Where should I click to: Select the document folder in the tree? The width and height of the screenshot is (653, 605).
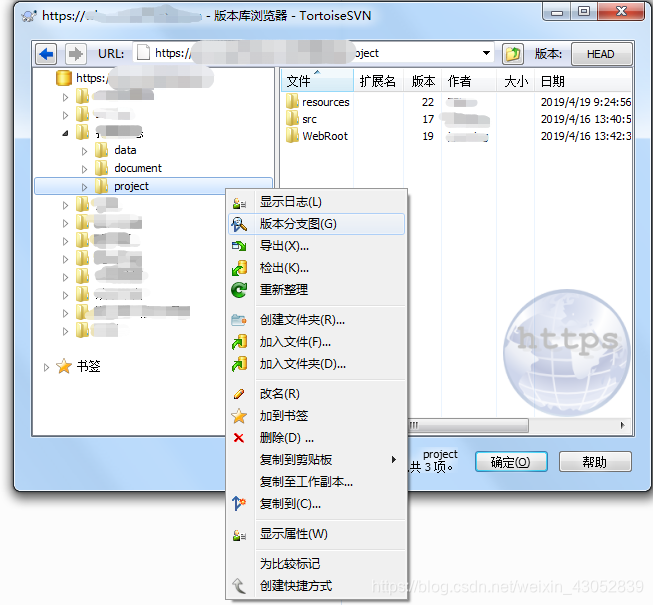pyautogui.click(x=138, y=168)
